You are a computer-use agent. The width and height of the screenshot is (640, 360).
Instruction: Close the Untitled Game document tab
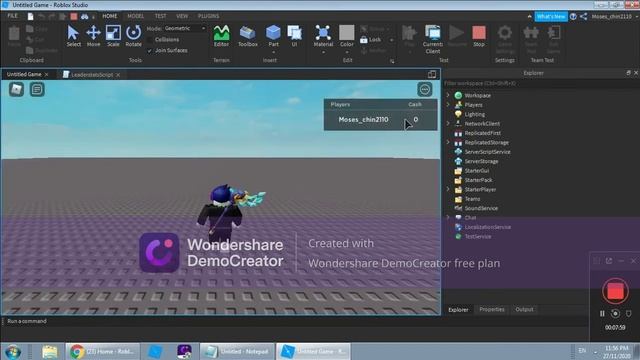(x=47, y=74)
